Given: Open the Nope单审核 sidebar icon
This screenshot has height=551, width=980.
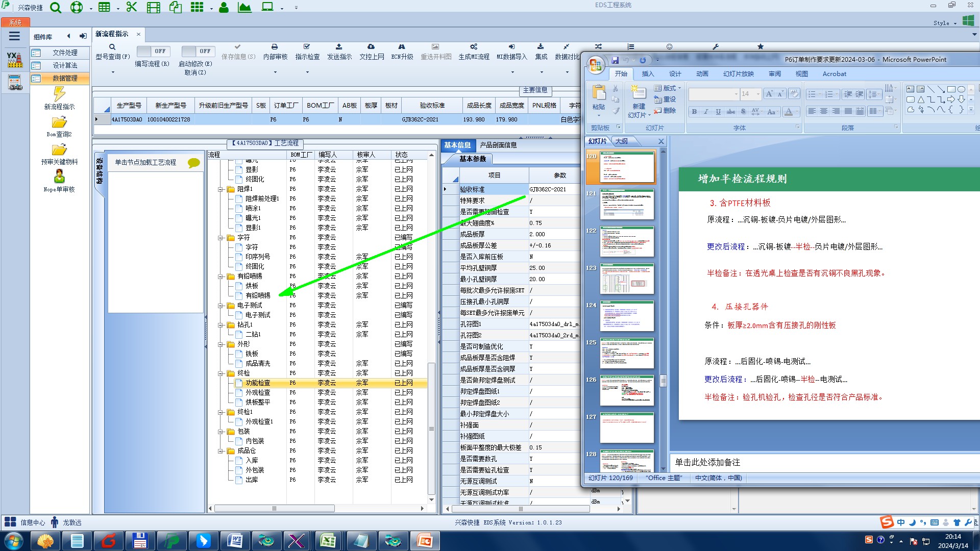Looking at the screenshot, I should click(x=59, y=177).
